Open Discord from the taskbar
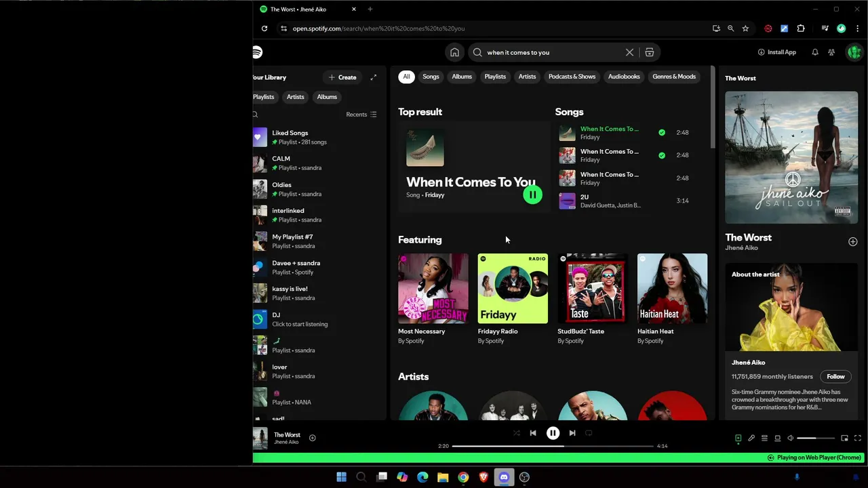 (x=504, y=477)
